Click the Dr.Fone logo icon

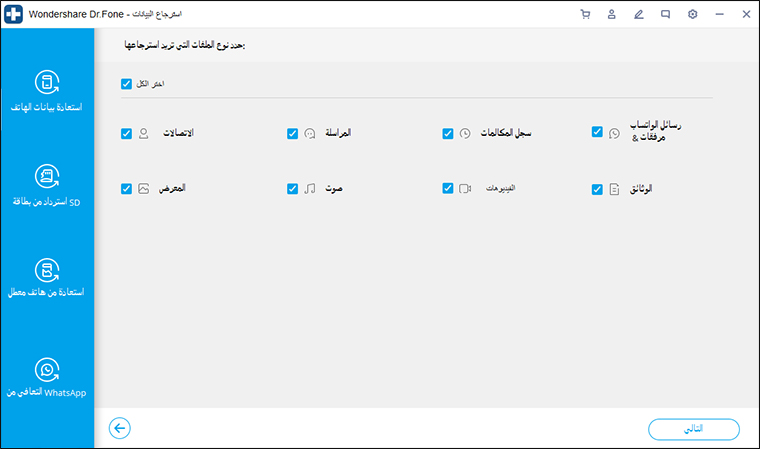point(14,14)
